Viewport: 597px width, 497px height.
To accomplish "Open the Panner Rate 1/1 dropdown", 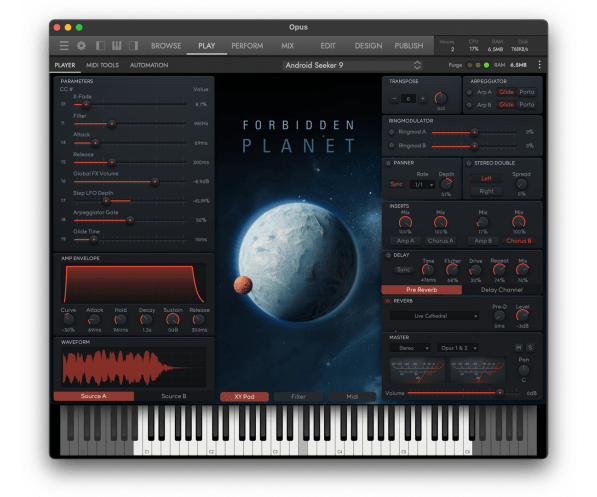I will click(423, 185).
